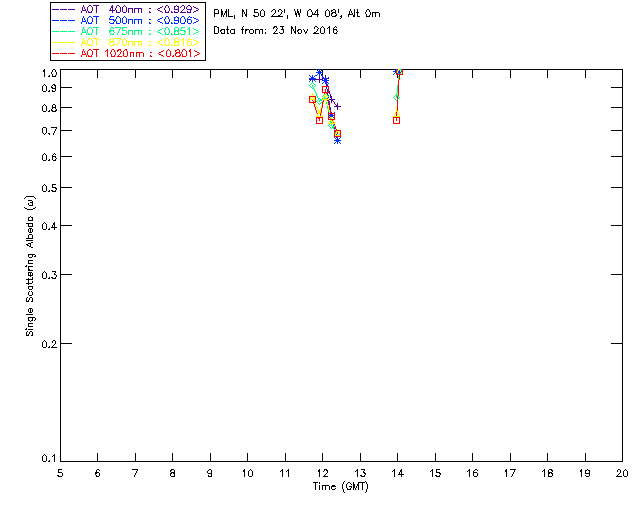Click y-axis label 0.5
640x512 pixels.
49,188
